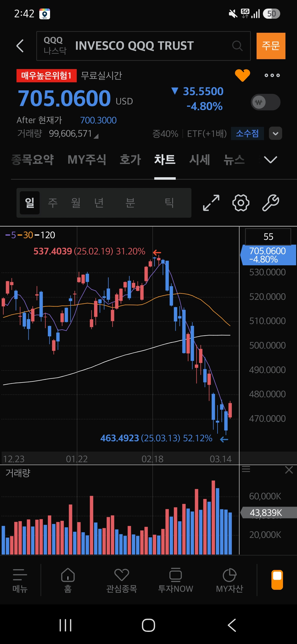Image resolution: width=297 pixels, height=644 pixels.
Task: Open 관심종목 watchlist
Action: (122, 581)
